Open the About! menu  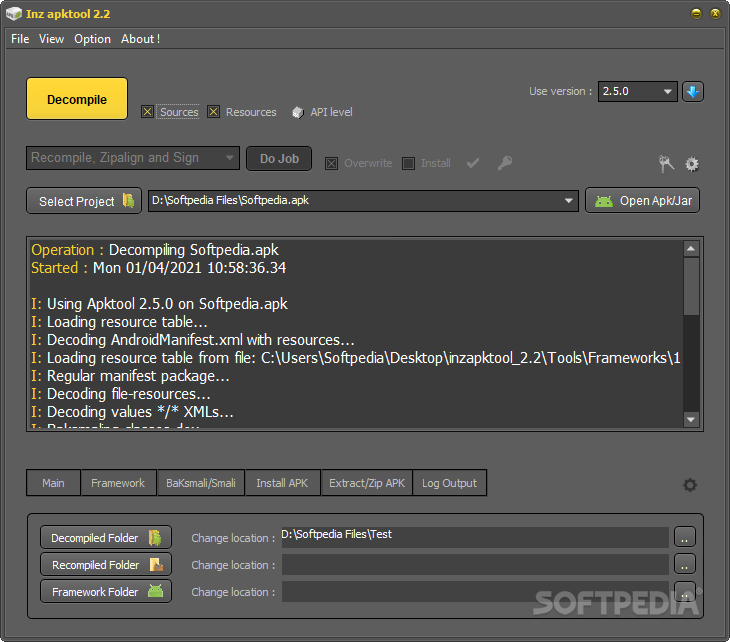click(x=140, y=39)
